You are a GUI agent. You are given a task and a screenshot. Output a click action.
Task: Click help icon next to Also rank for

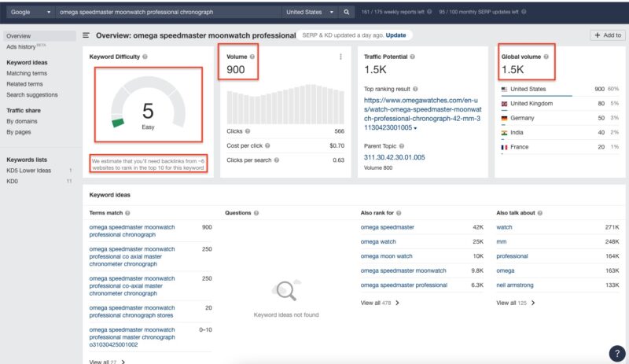pos(399,213)
